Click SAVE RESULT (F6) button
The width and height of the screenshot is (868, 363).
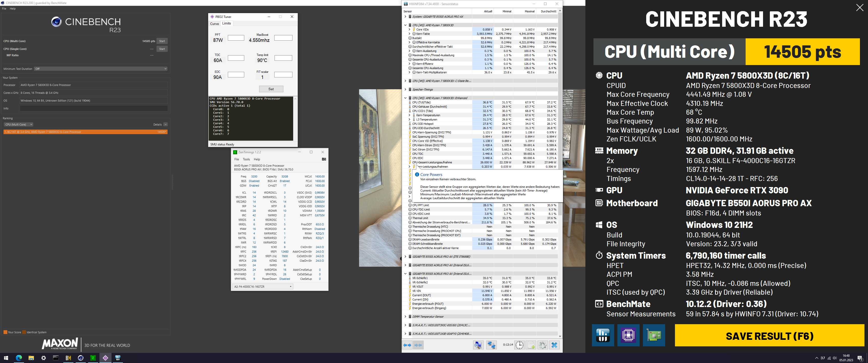769,336
